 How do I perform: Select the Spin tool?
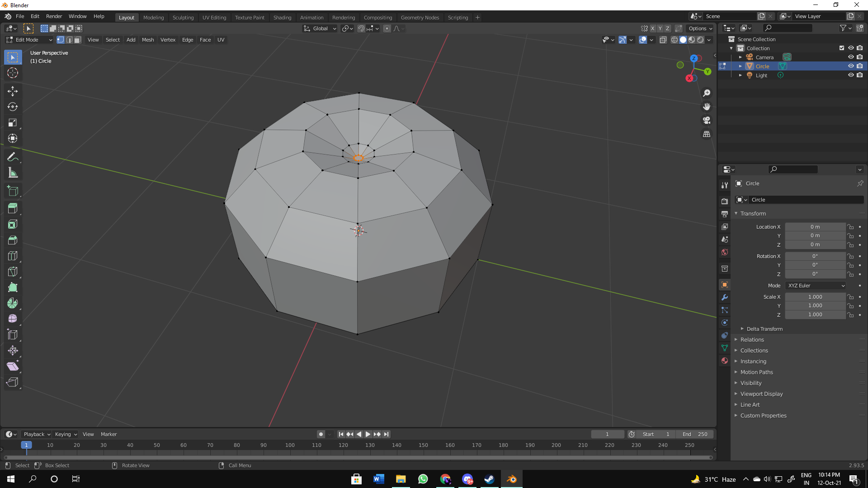coord(13,303)
